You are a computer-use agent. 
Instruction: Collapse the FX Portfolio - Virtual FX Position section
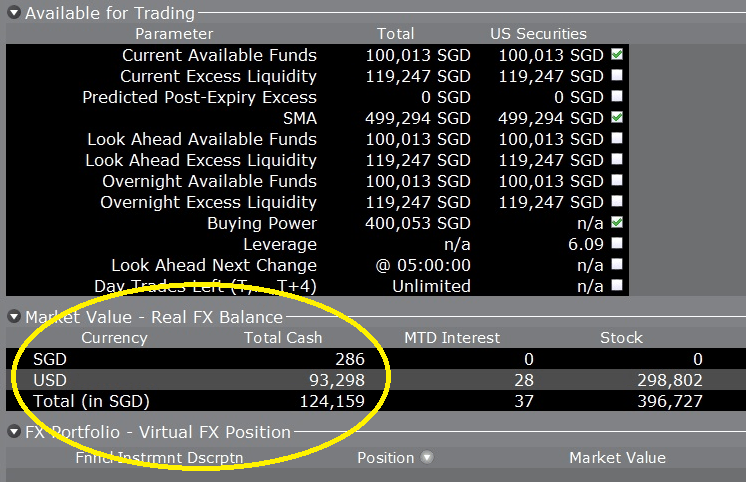click(13, 432)
